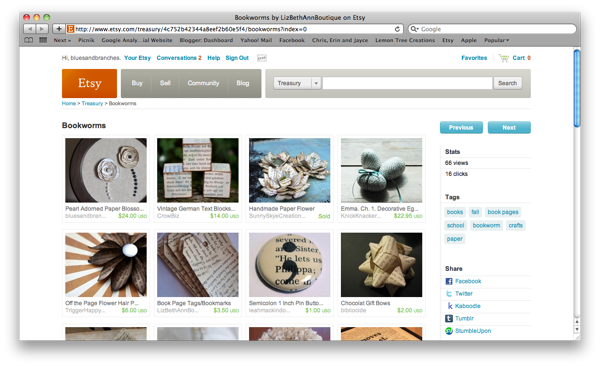
Task: Share treasury on Tumblr icon
Action: coord(449,318)
